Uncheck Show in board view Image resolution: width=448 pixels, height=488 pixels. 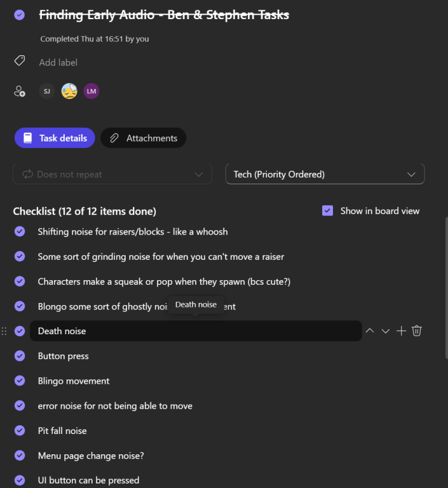(327, 211)
